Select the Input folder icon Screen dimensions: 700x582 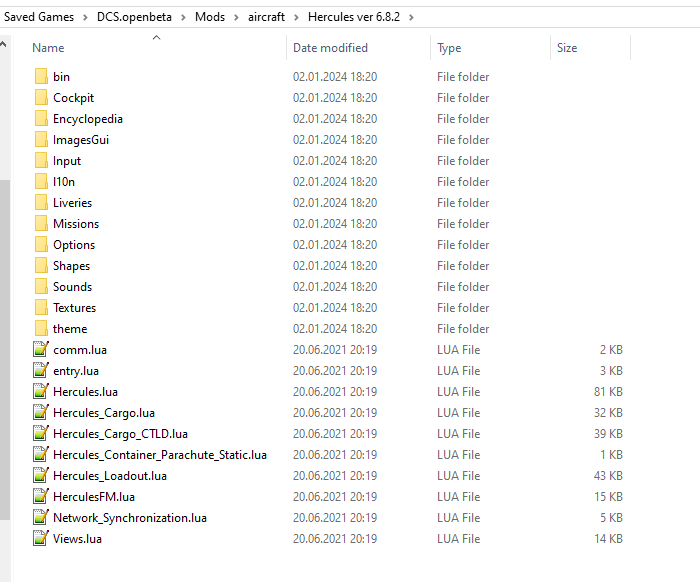click(x=41, y=160)
